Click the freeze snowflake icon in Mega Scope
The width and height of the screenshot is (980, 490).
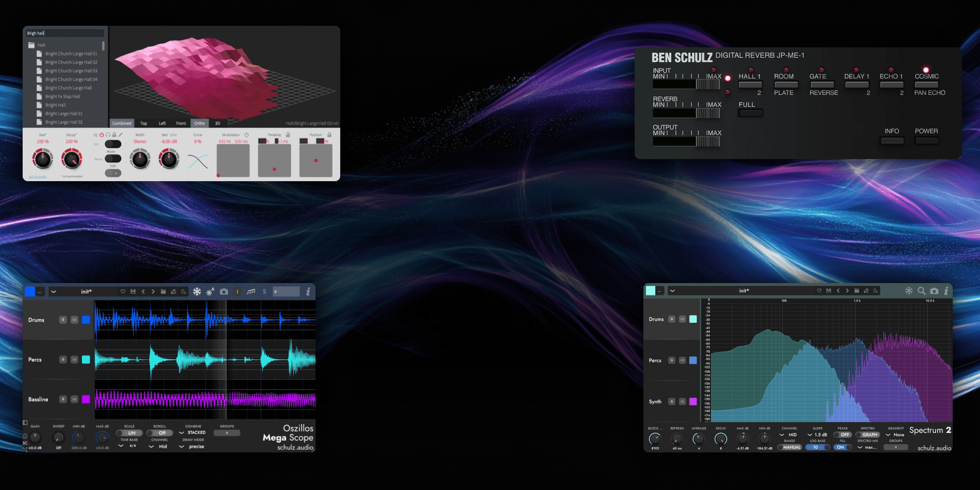point(197,291)
